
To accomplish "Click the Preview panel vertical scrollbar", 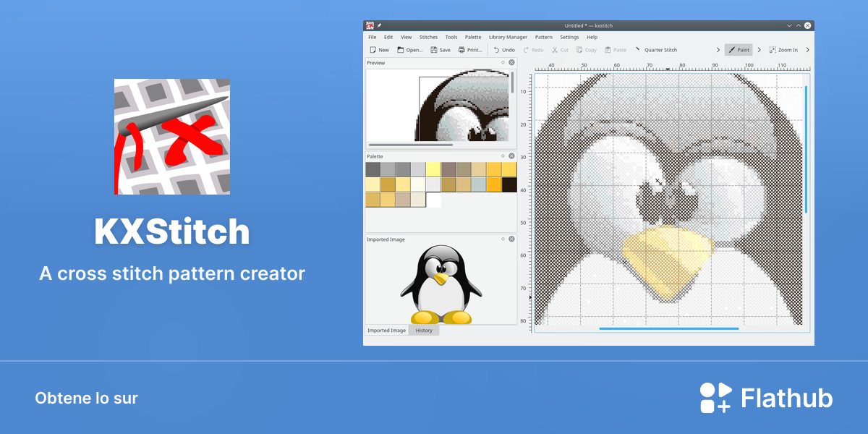I will (x=513, y=82).
